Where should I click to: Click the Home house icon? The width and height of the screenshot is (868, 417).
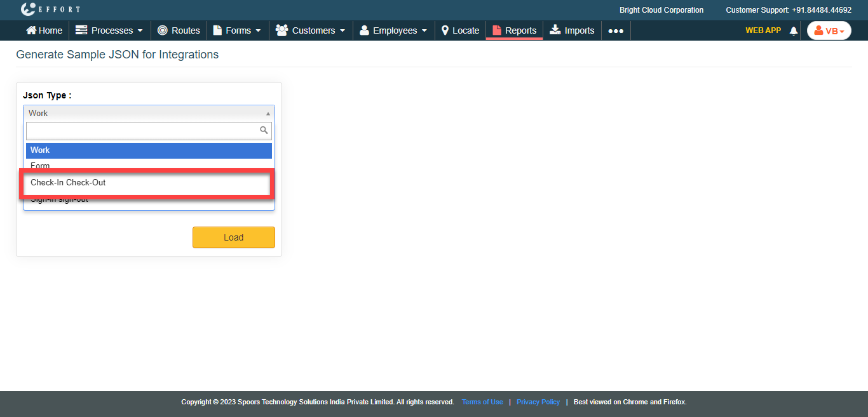coord(31,30)
